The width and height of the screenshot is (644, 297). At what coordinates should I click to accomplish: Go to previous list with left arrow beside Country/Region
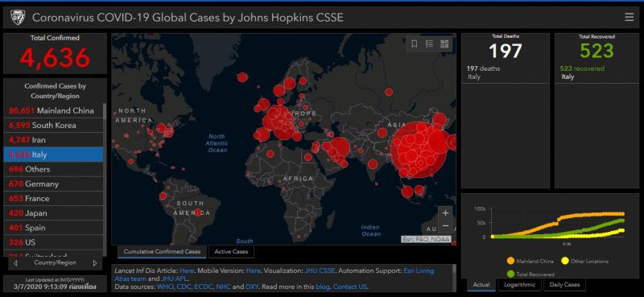tap(15, 263)
